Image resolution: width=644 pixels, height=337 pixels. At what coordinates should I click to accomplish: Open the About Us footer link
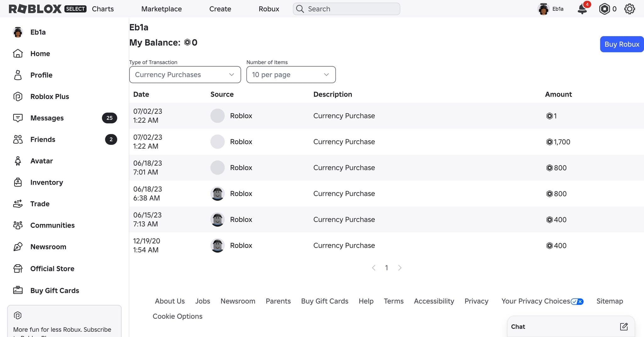pyautogui.click(x=170, y=301)
